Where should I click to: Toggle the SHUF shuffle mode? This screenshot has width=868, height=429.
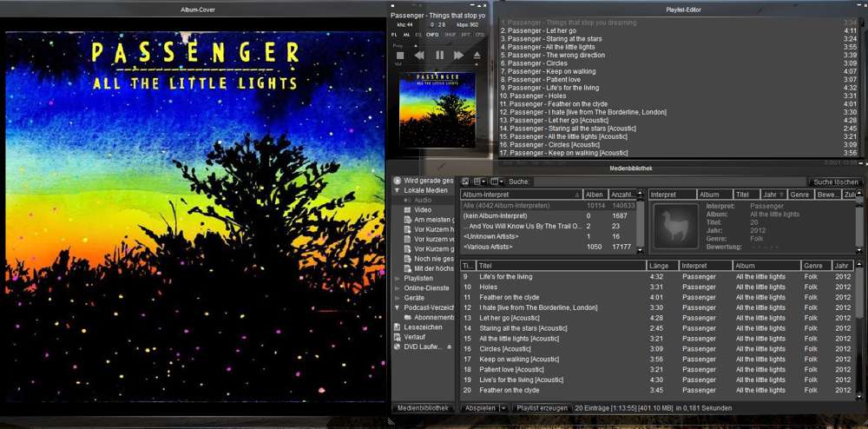pyautogui.click(x=450, y=35)
